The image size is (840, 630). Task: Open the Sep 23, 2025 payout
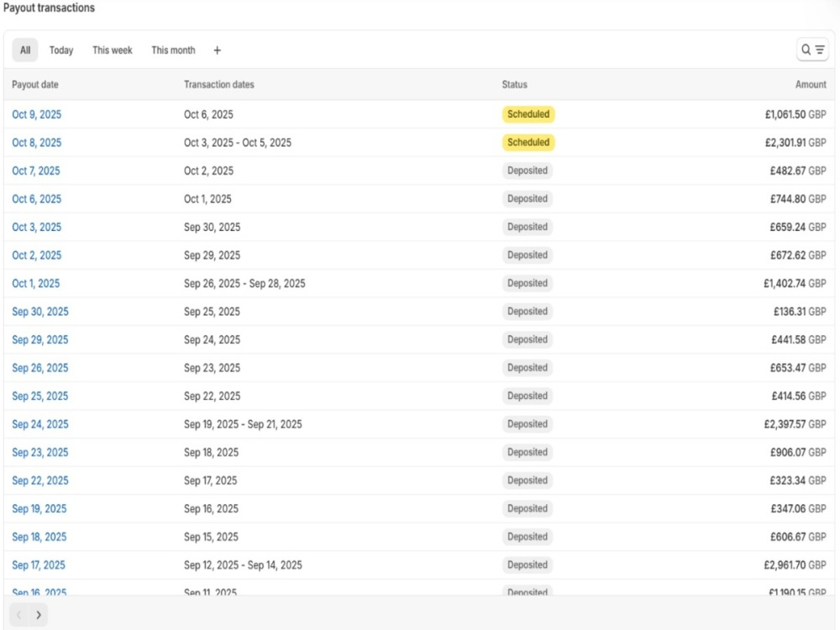[40, 452]
